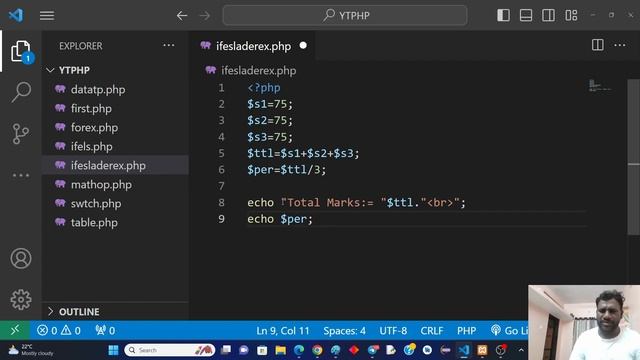The image size is (640, 360).
Task: Show errors and warnings count in status bar
Action: tap(59, 330)
